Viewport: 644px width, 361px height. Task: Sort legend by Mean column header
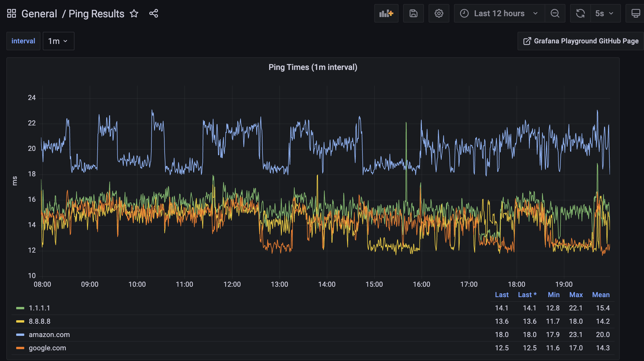pyautogui.click(x=601, y=295)
